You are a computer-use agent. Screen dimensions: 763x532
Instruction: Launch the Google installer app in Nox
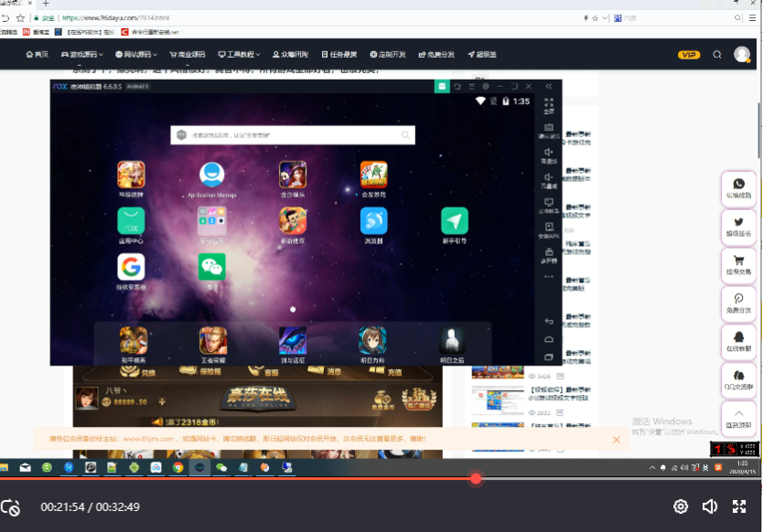click(x=131, y=267)
